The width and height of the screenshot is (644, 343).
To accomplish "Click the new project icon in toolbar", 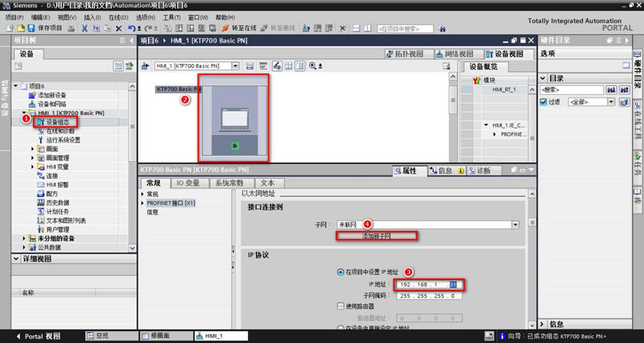I will [x=11, y=29].
